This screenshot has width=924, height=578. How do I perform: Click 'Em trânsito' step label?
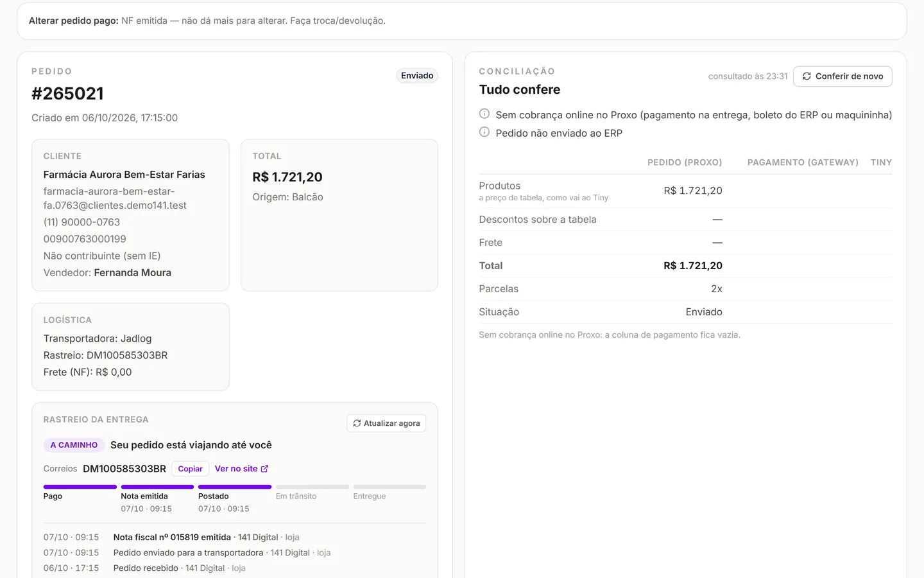tap(296, 496)
